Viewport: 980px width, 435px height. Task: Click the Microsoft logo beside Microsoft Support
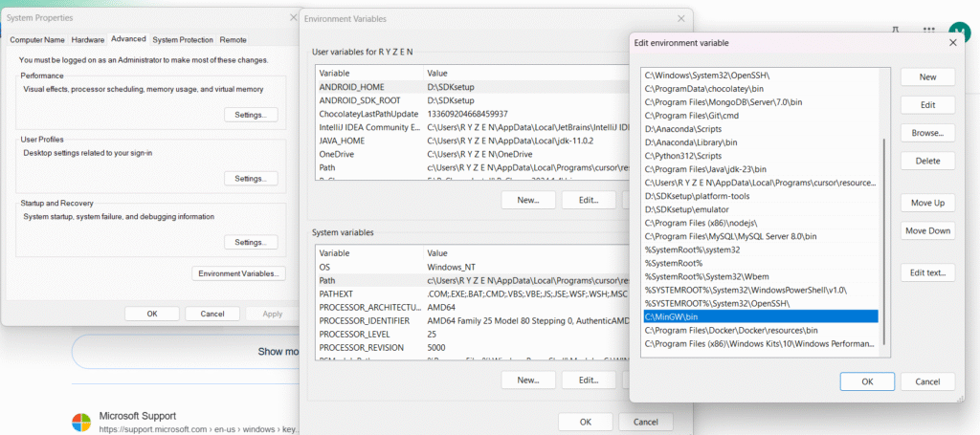(82, 422)
